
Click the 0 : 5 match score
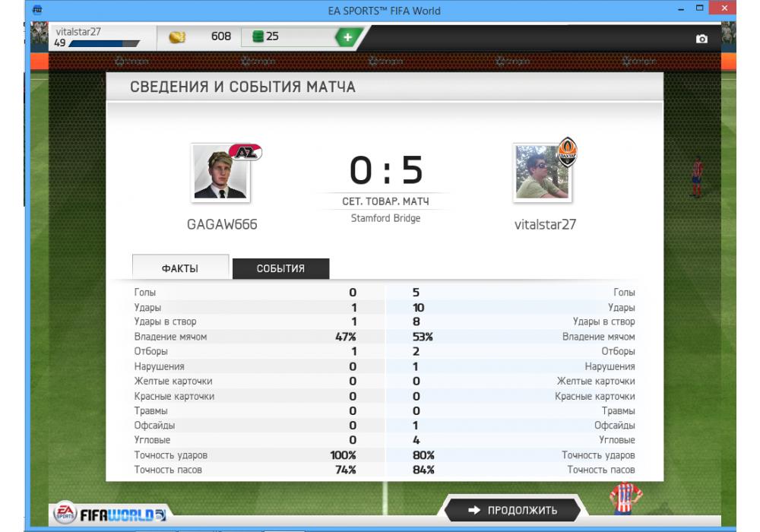tap(386, 170)
